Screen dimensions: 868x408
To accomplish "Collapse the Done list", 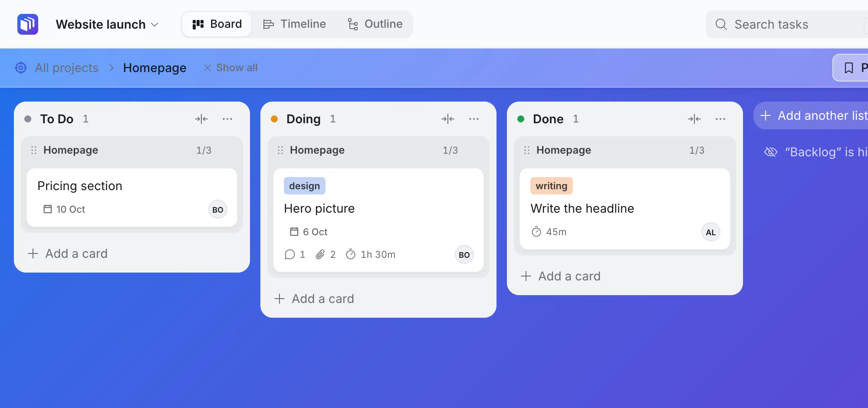I will (694, 119).
